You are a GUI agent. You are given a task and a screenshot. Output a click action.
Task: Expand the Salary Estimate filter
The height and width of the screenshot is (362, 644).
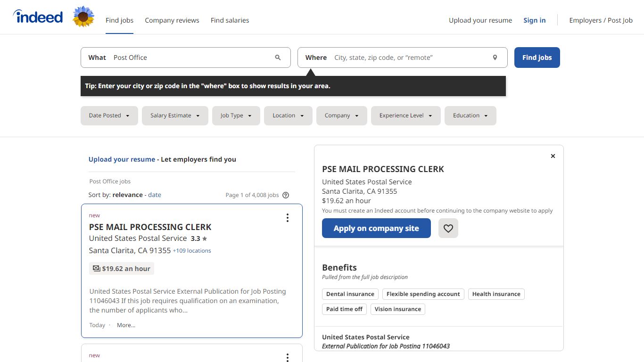[175, 115]
